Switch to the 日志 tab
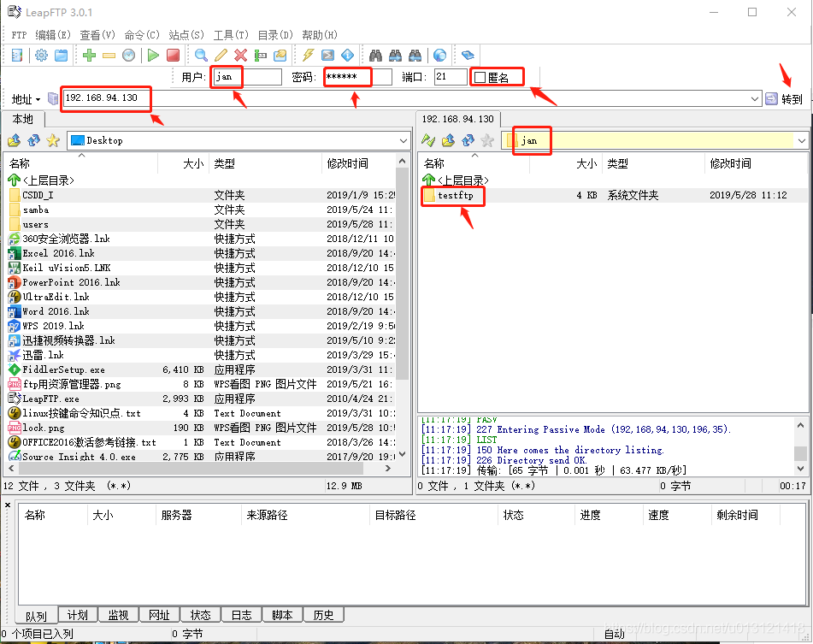This screenshot has height=644, width=813. pyautogui.click(x=242, y=615)
